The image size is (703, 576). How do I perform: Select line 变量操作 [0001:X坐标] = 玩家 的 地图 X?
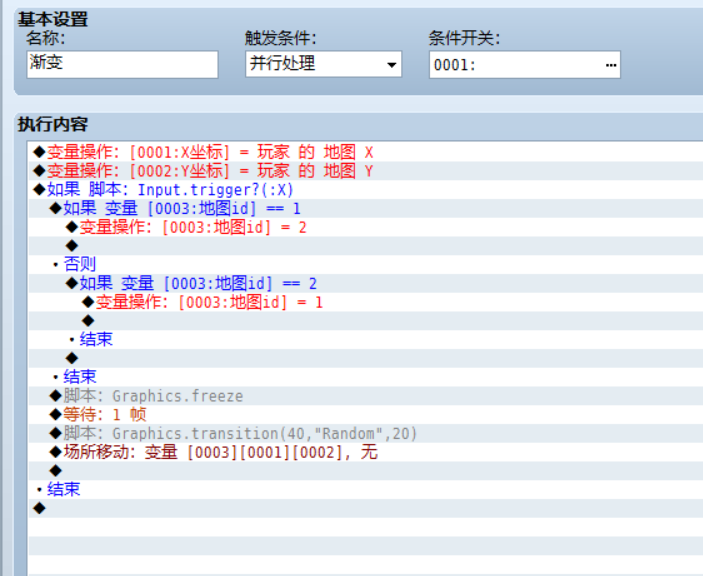pos(365,152)
